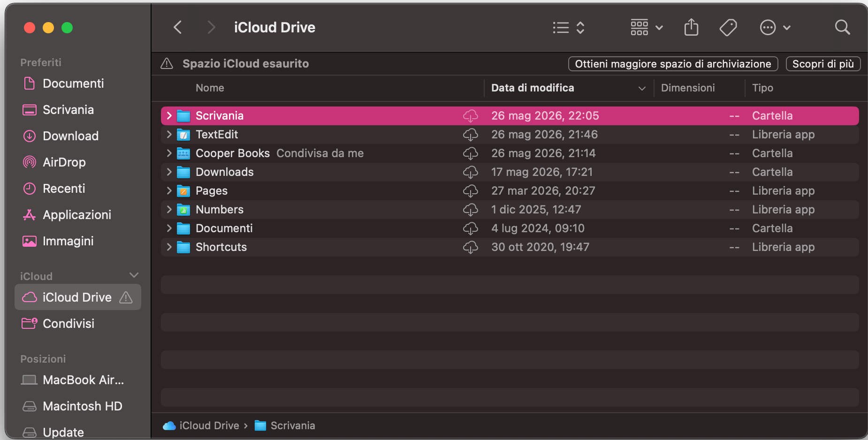Click cloud download icon for Scrivania row
Image resolution: width=868 pixels, height=440 pixels.
click(x=471, y=116)
